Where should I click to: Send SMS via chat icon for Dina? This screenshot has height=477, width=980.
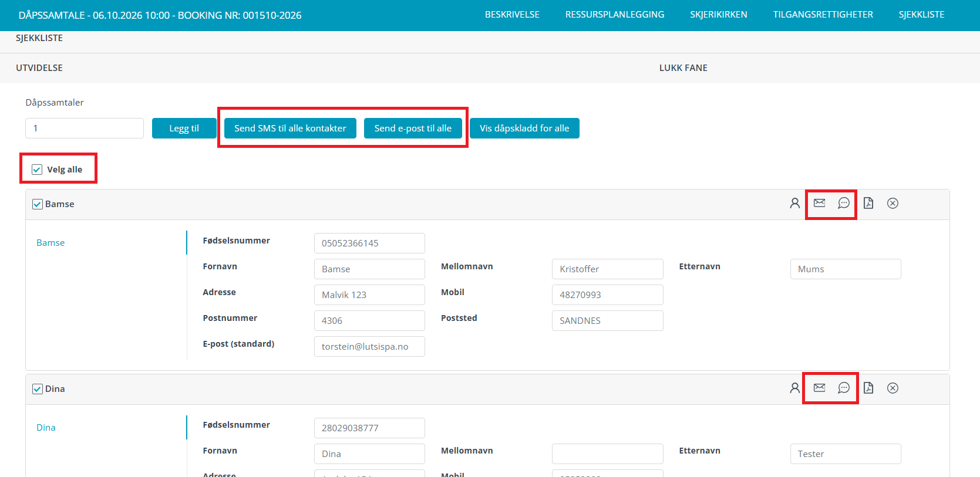click(844, 388)
